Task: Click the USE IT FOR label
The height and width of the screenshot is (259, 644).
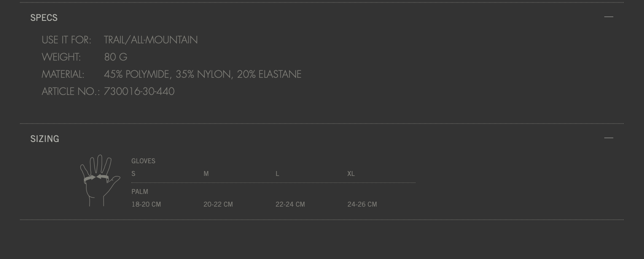Action: pos(66,40)
